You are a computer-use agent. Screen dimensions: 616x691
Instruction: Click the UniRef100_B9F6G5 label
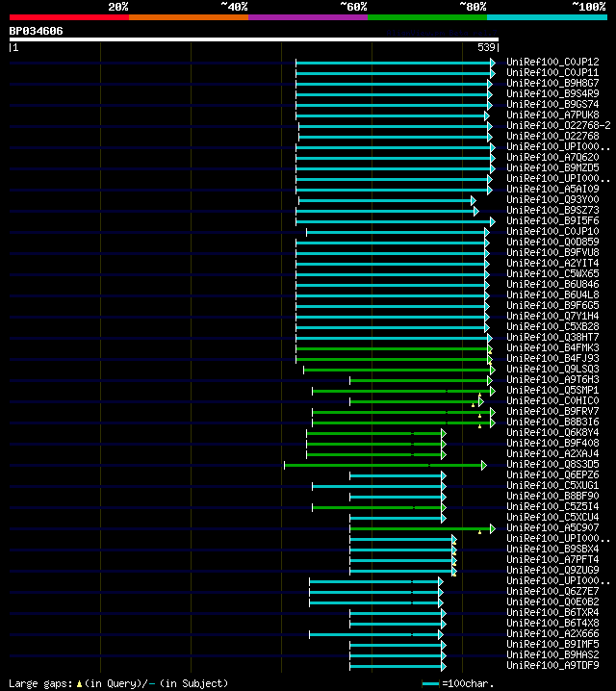click(552, 305)
